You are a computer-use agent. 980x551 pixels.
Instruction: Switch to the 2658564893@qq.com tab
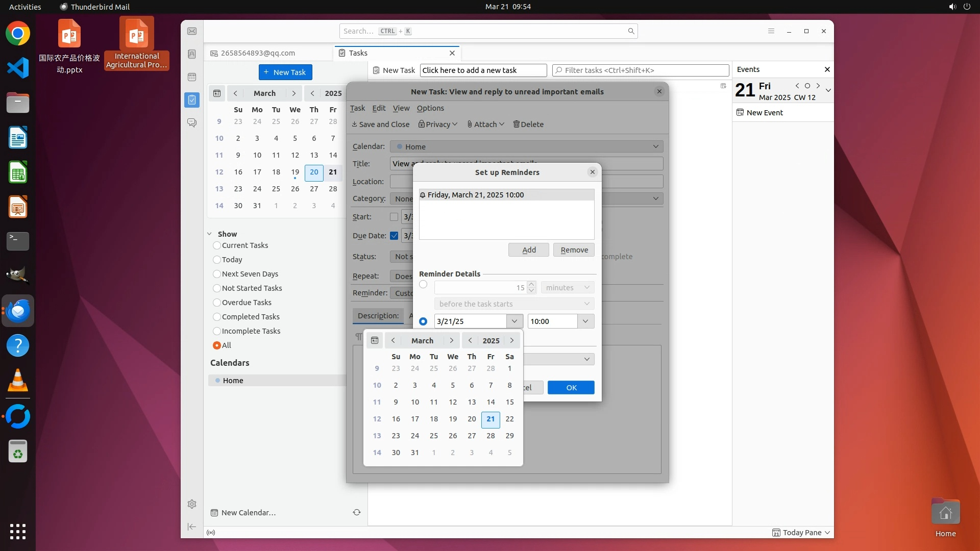click(258, 53)
